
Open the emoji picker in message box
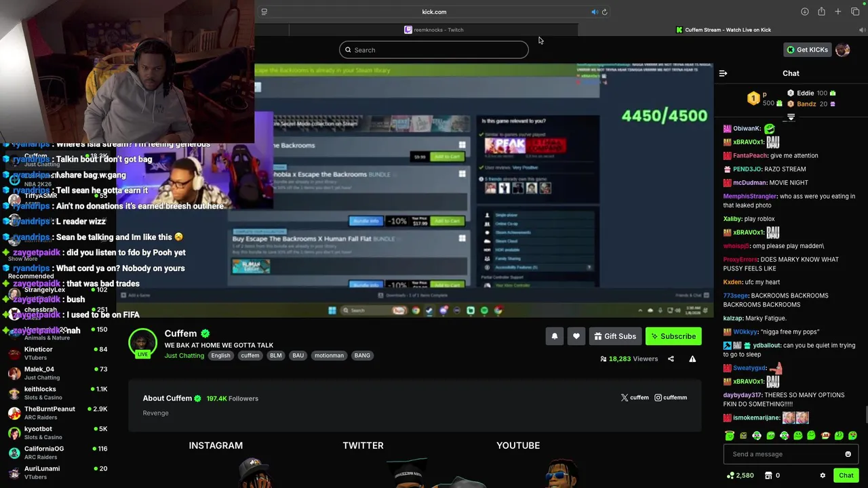(848, 454)
